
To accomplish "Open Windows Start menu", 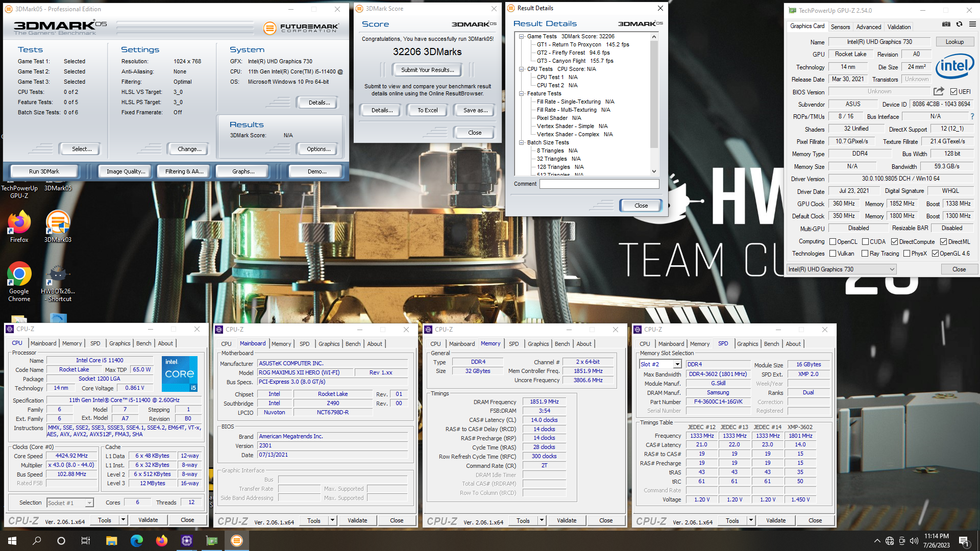I will point(12,541).
